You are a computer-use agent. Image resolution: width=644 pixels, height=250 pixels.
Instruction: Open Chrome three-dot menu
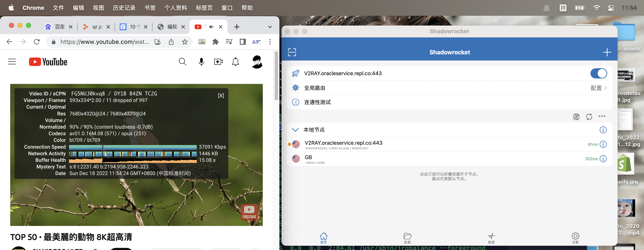(x=270, y=42)
